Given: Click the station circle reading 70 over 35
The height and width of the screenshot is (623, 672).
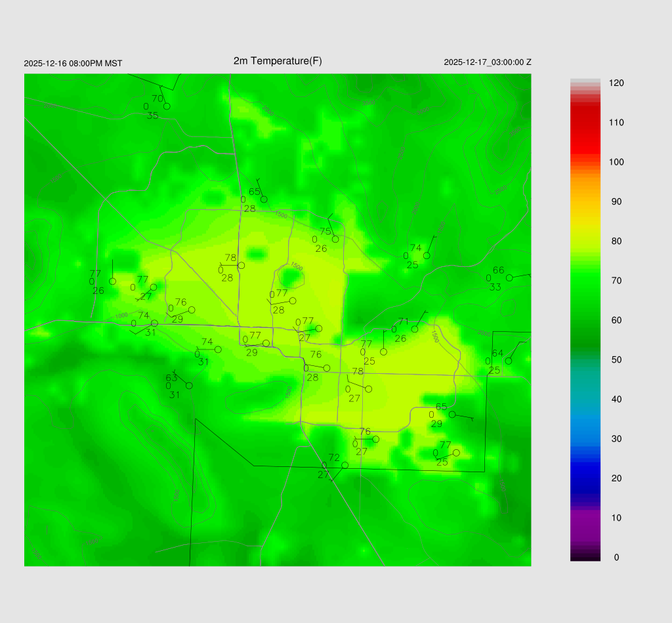Looking at the screenshot, I should (167, 106).
